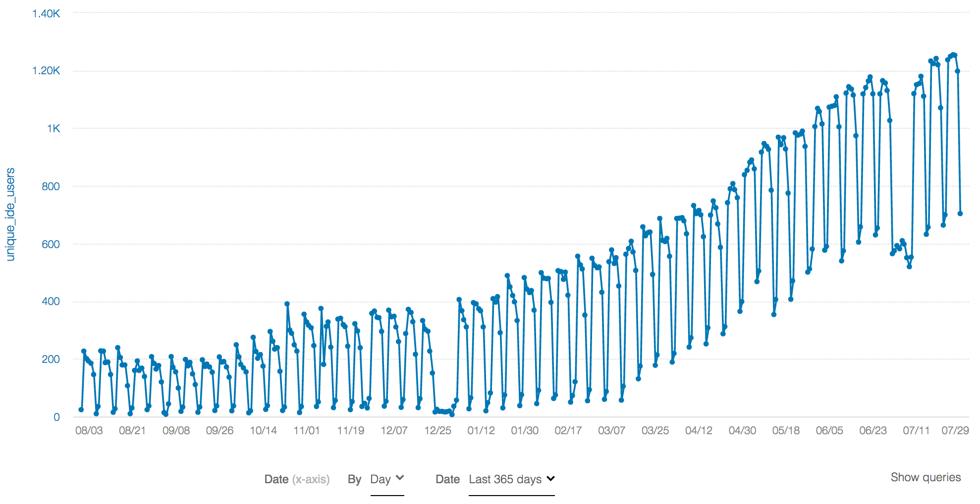This screenshot has height=504, width=980.
Task: Click the 0 y-axis value label
Action: tap(56, 417)
